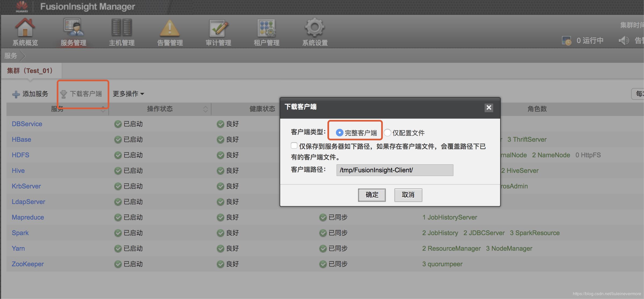
Task: Open the Tenant Management grid icon
Action: [266, 28]
